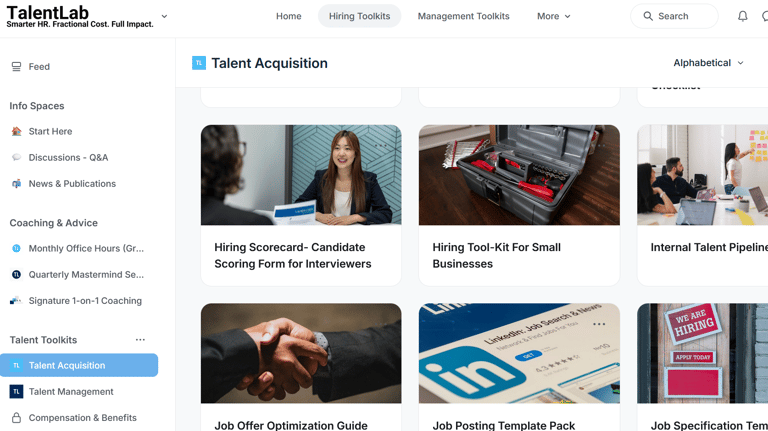The height and width of the screenshot is (431, 768).
Task: Click the News & Publications mailbox icon
Action: [x=16, y=184]
